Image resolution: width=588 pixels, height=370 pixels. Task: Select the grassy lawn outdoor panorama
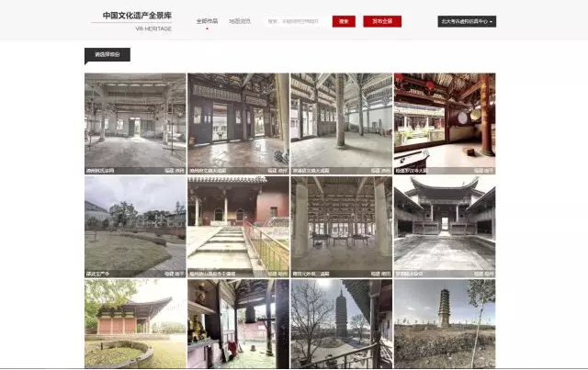pos(135,226)
